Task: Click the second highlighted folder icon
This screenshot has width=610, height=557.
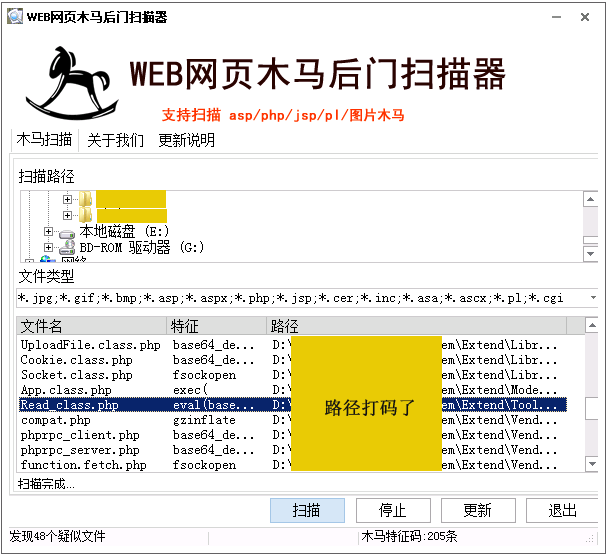Action: pyautogui.click(x=86, y=215)
